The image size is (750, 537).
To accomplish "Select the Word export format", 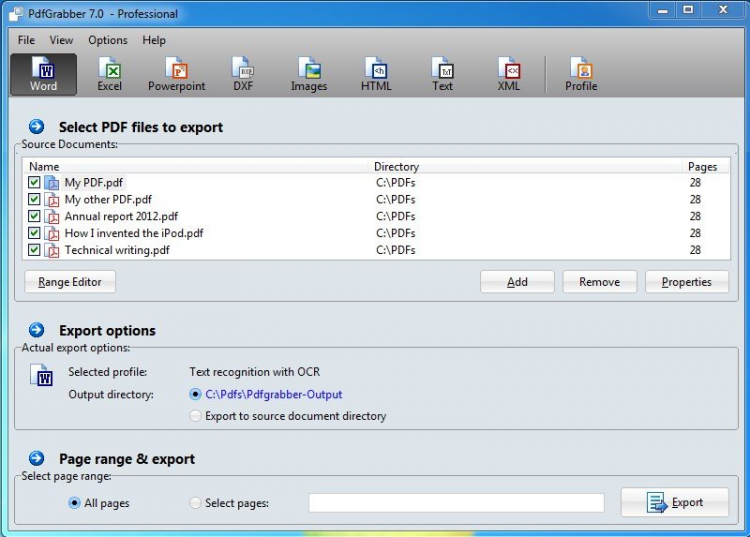I will (44, 75).
